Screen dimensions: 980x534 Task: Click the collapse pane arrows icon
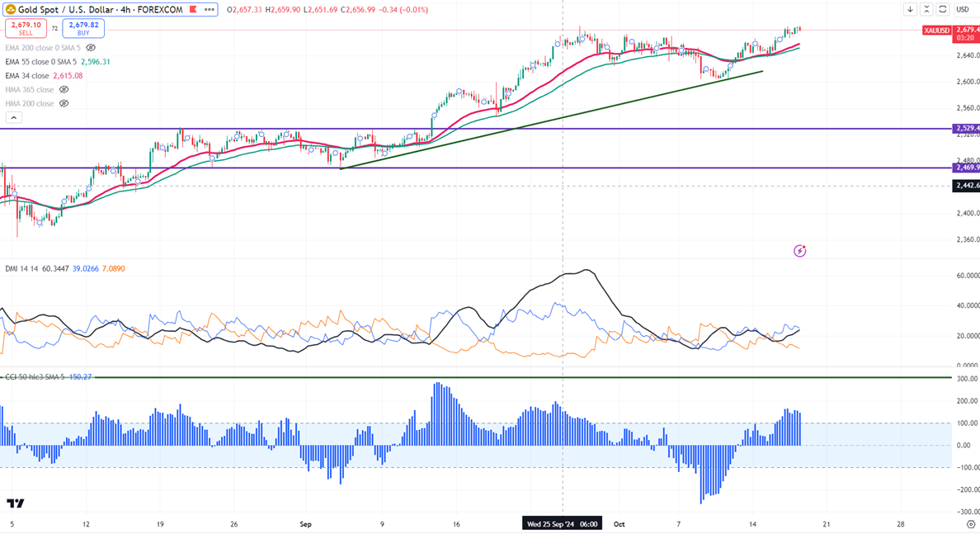(x=926, y=9)
